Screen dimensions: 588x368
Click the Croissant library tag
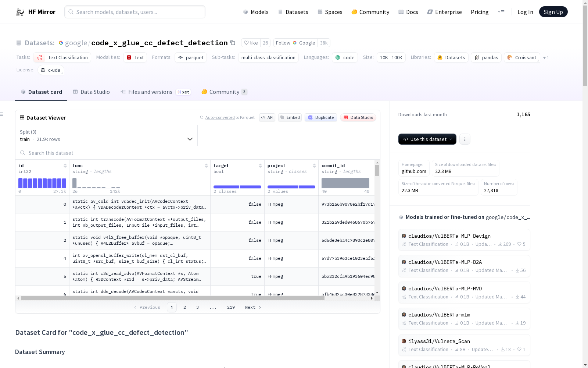click(x=522, y=57)
